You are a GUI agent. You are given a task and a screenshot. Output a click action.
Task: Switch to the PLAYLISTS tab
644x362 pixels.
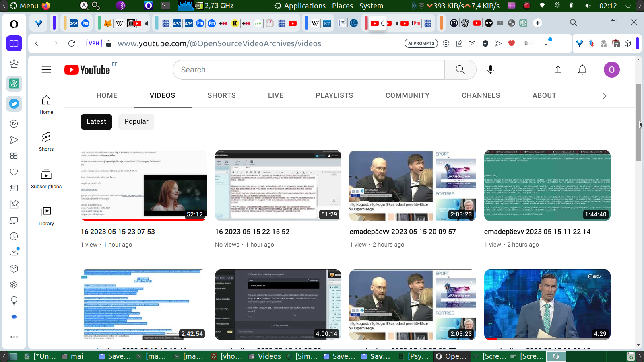[334, 95]
